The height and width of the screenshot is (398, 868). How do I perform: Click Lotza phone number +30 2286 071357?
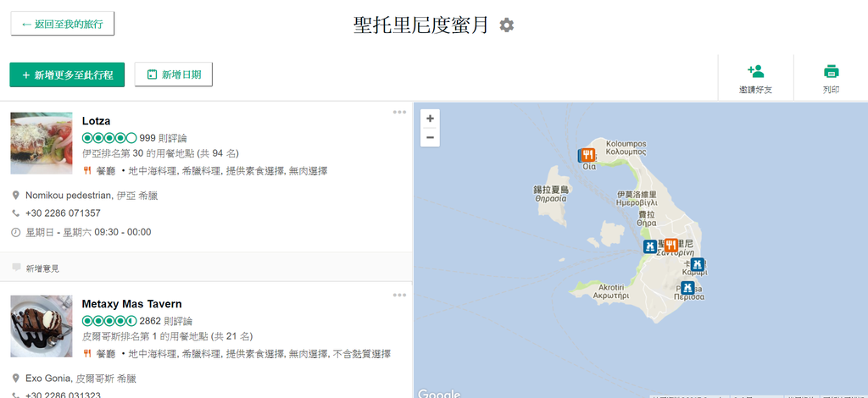[x=63, y=213]
